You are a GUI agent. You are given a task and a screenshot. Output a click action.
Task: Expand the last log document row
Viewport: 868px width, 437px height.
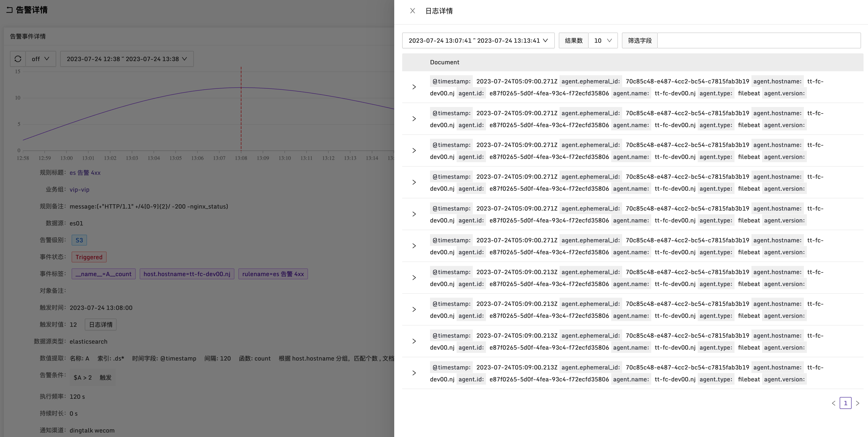point(414,373)
